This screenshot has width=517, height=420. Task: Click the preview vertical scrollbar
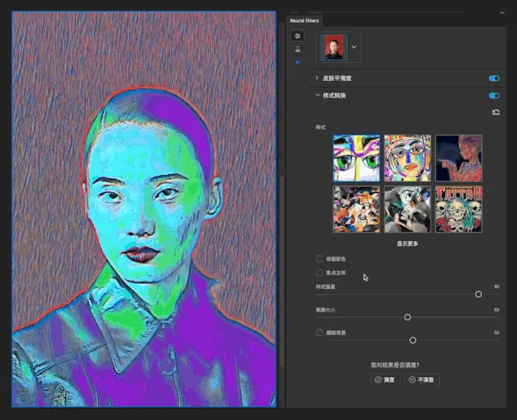(x=282, y=272)
